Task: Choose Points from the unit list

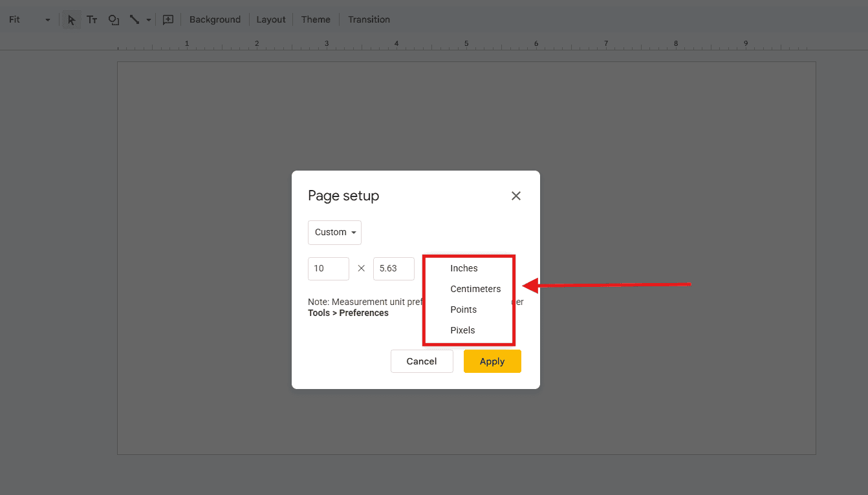Action: 463,310
